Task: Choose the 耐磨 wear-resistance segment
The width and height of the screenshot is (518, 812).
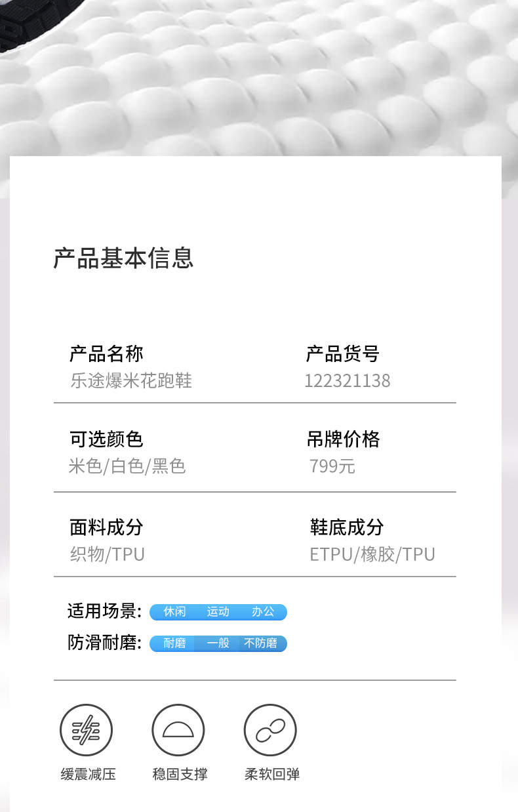Action: (x=174, y=643)
